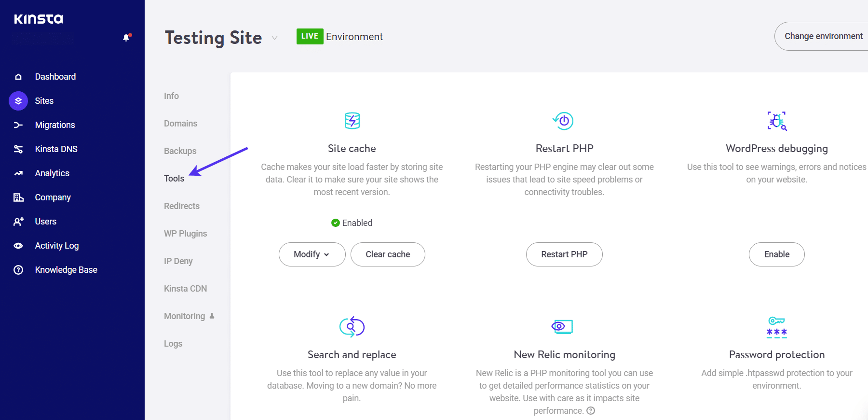Viewport: 868px width, 420px height.
Task: Click the Password protection key icon
Action: pyautogui.click(x=777, y=327)
